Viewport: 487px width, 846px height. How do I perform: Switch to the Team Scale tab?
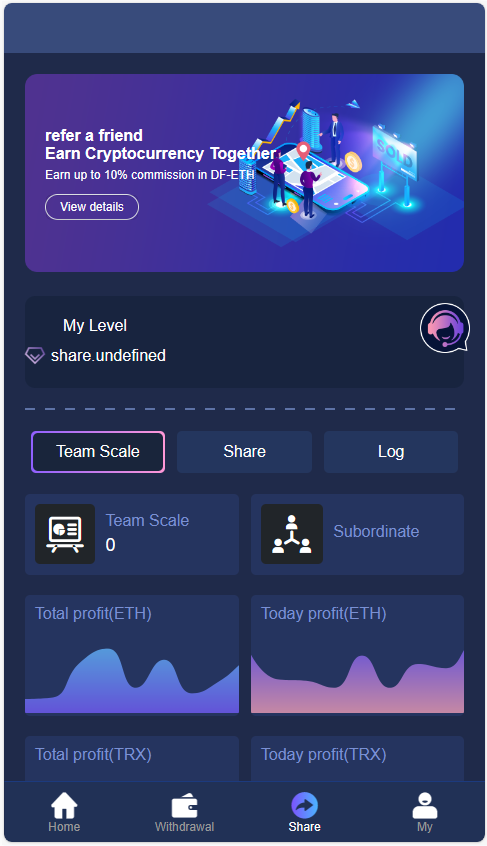[x=98, y=452]
